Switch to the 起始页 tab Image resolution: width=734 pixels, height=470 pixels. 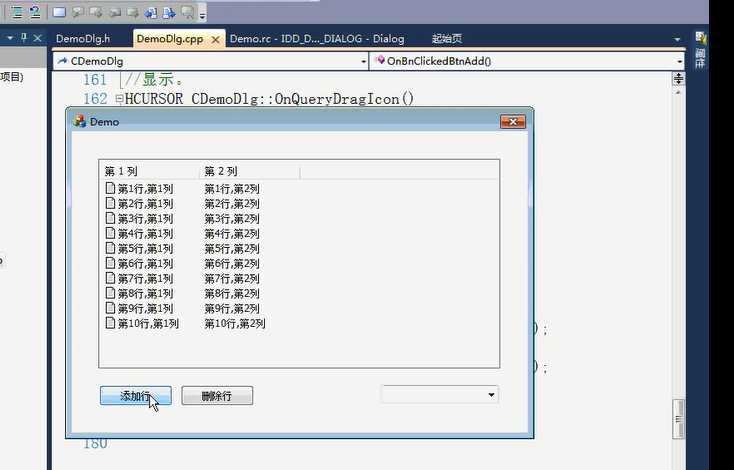pos(447,39)
